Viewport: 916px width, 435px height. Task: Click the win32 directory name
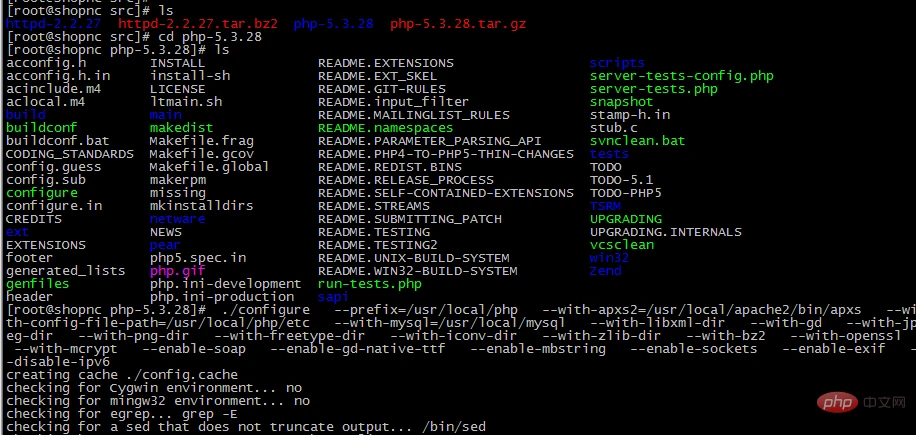point(609,258)
